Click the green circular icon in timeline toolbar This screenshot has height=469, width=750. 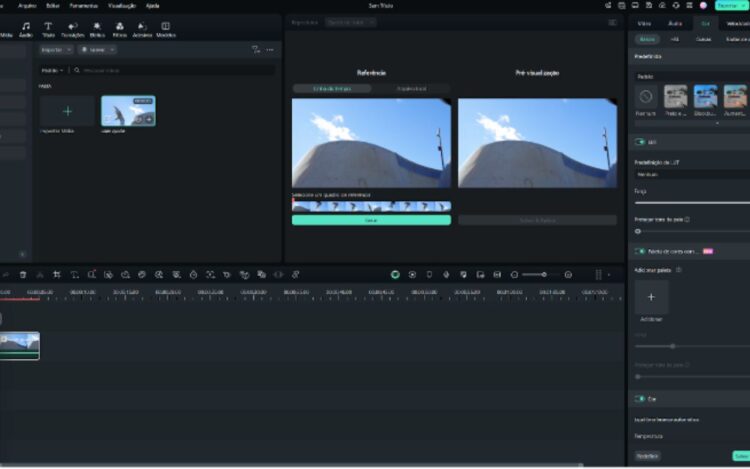pos(395,274)
